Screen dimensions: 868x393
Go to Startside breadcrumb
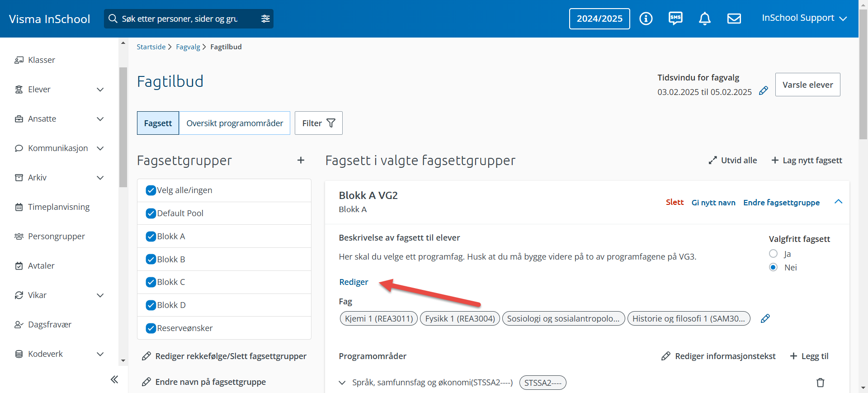[151, 47]
